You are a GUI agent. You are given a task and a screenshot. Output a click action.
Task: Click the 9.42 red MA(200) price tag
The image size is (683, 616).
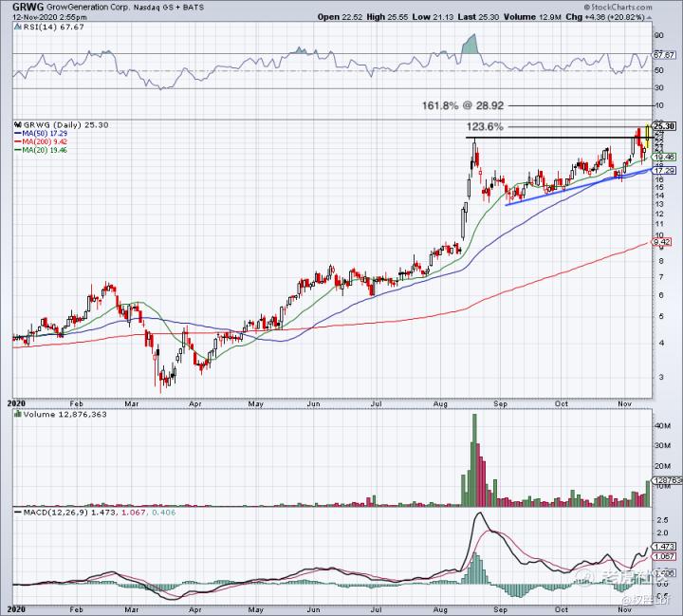(x=662, y=241)
